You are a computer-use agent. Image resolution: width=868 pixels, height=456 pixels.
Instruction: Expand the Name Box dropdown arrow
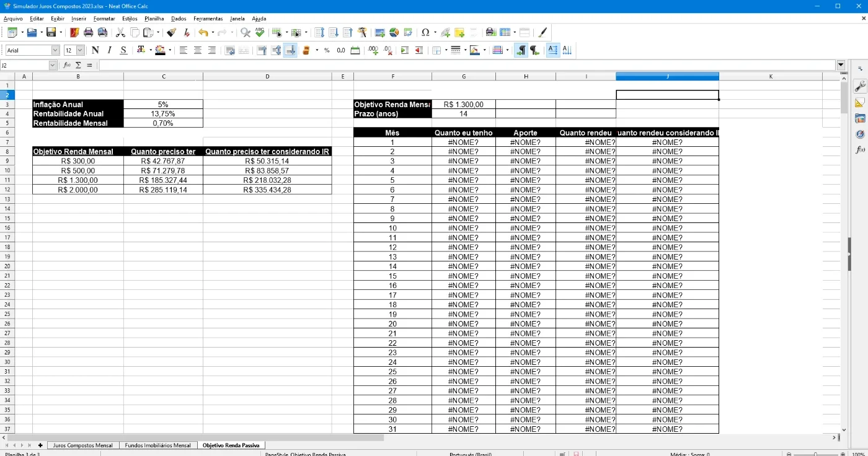52,65
